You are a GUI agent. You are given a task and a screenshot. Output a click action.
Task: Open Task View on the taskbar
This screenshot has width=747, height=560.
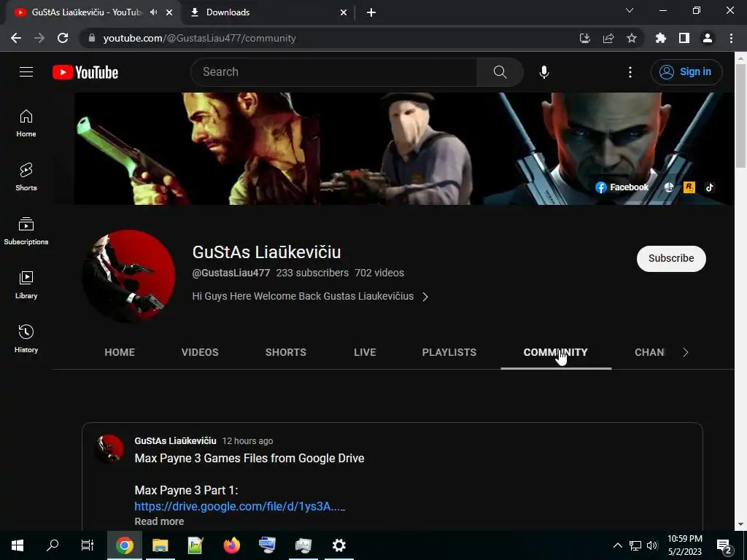pos(88,545)
